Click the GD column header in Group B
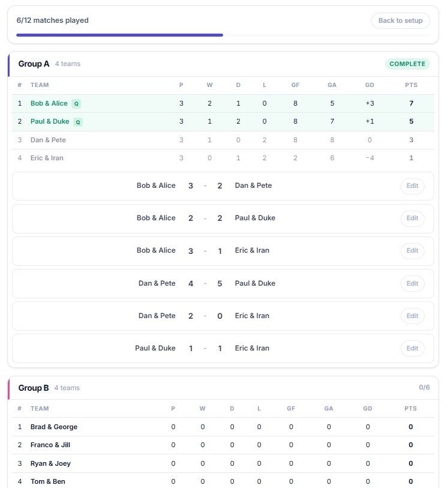 (368, 409)
